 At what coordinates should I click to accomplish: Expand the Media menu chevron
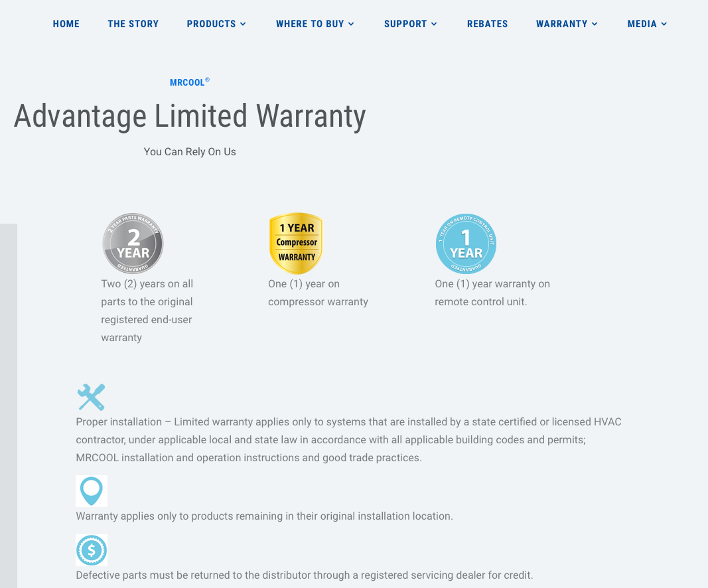pos(664,24)
